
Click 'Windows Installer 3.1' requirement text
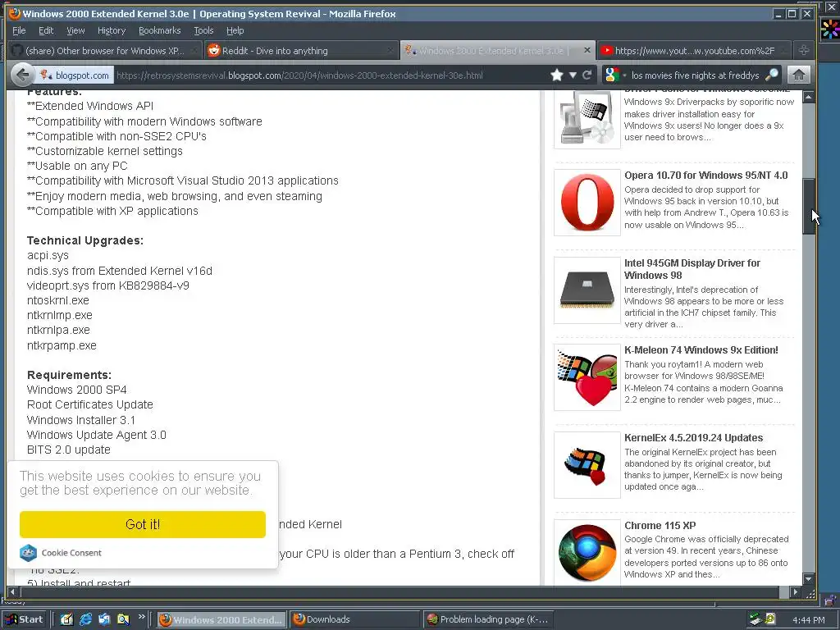point(81,420)
